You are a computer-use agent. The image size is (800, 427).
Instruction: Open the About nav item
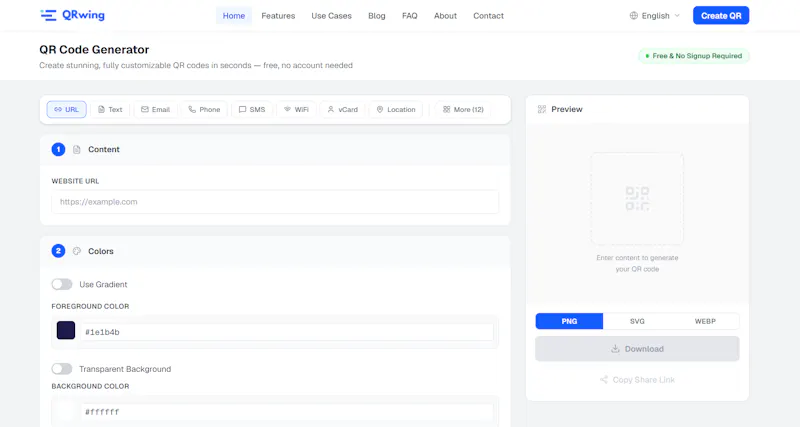click(x=445, y=16)
